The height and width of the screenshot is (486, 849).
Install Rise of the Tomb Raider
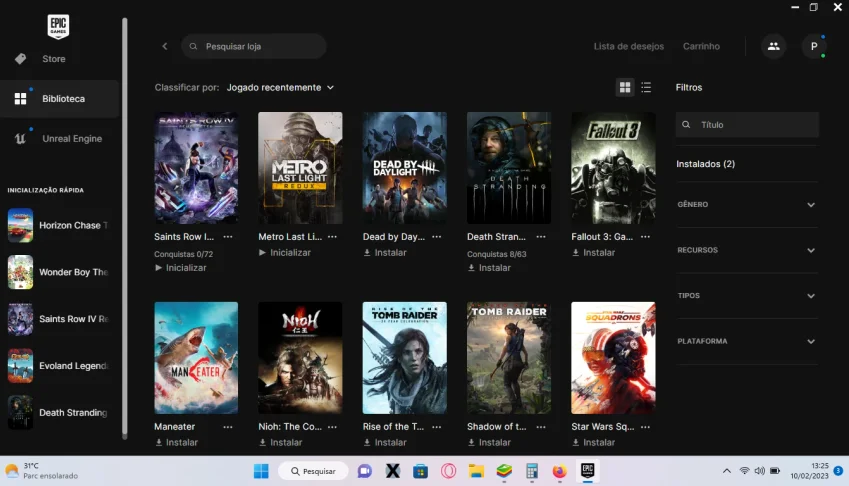click(x=385, y=442)
